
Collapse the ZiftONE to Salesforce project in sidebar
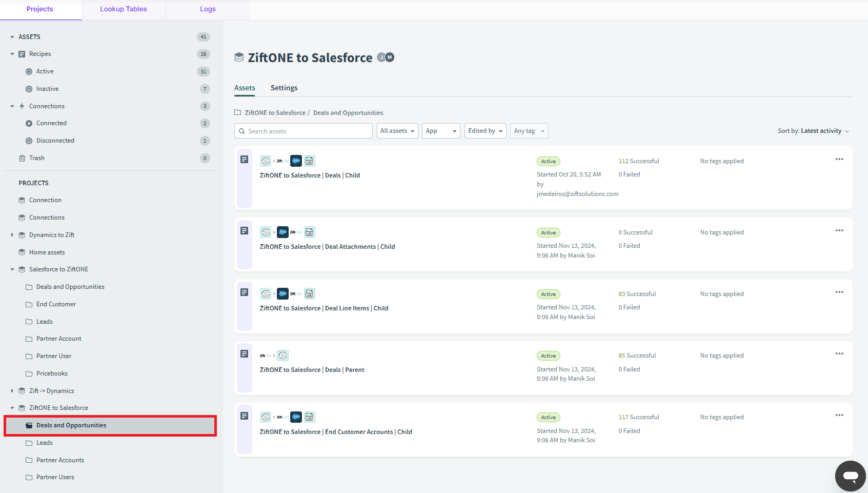[12, 408]
